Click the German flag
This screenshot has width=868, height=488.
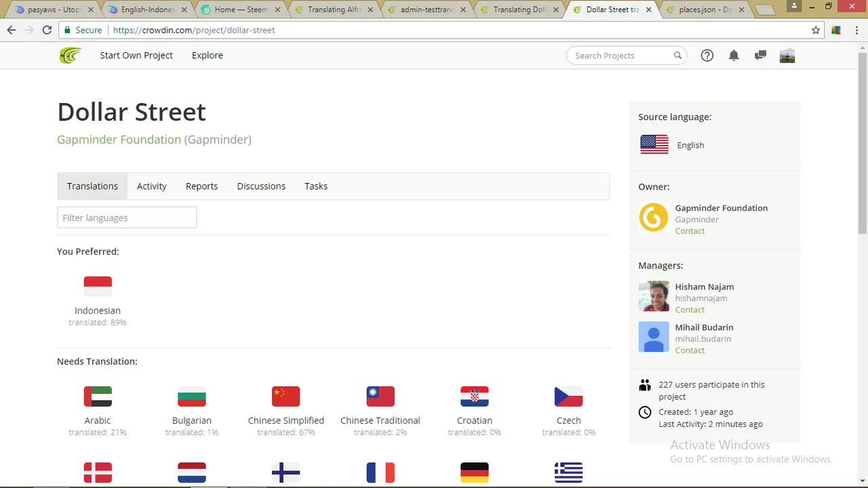[475, 472]
